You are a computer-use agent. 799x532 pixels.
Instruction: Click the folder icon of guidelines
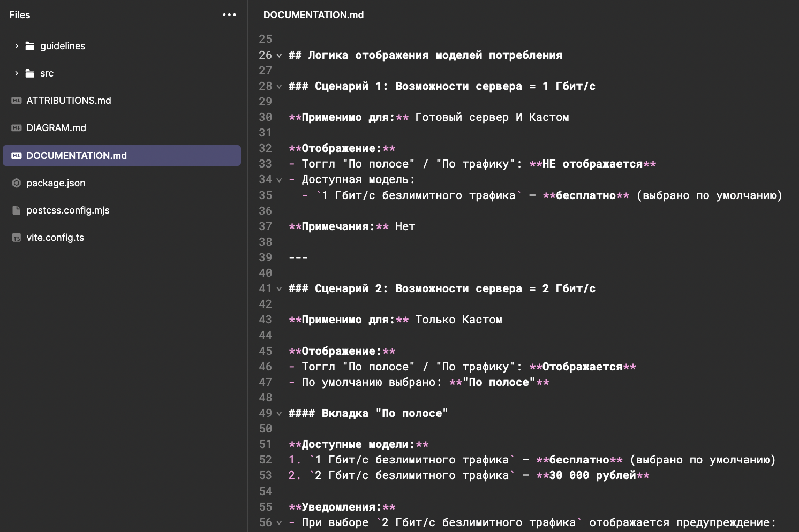[x=30, y=45]
